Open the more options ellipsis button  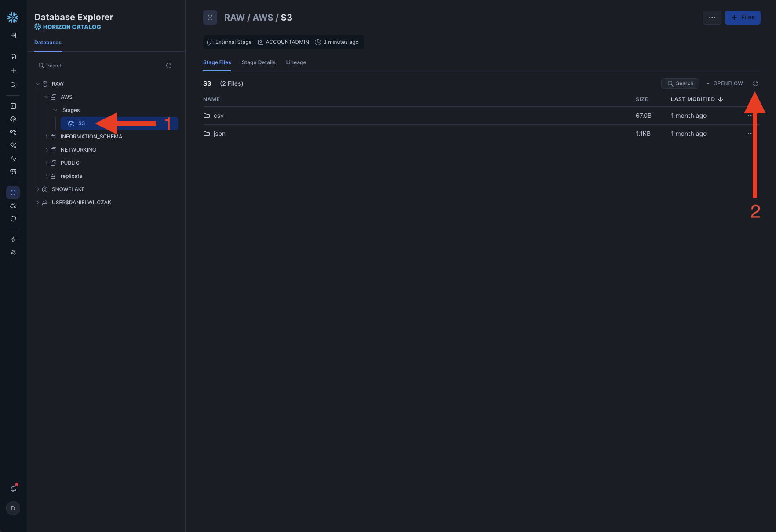coord(712,18)
